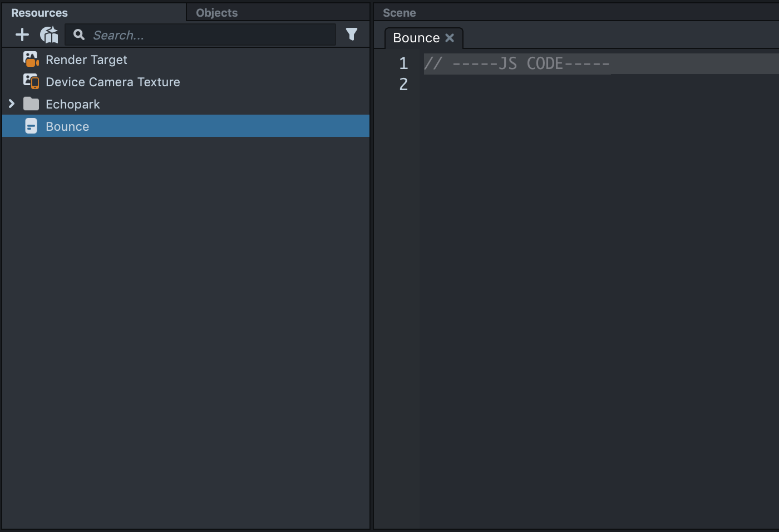
Task: Select the Device Camera Texture resource
Action: 113,82
